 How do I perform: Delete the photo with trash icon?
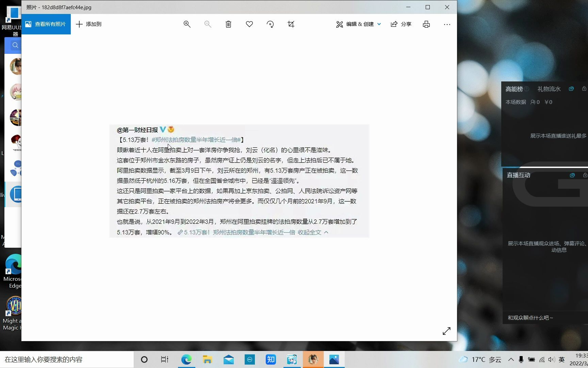point(228,24)
